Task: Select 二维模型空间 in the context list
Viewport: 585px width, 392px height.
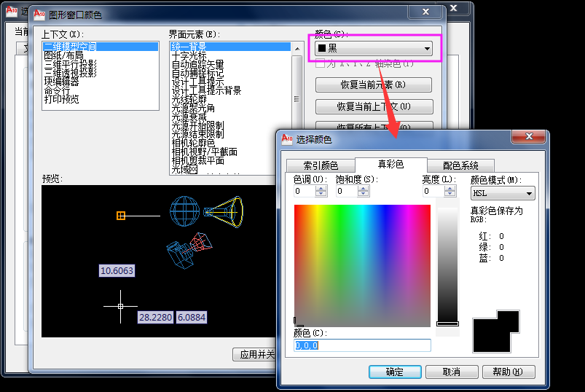Action: (100, 47)
